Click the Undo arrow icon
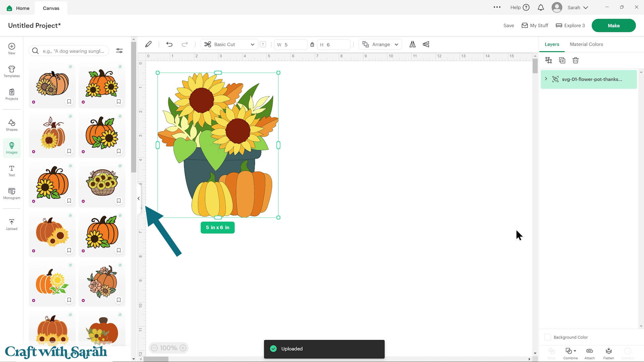This screenshot has width=644, height=362. coord(169,44)
